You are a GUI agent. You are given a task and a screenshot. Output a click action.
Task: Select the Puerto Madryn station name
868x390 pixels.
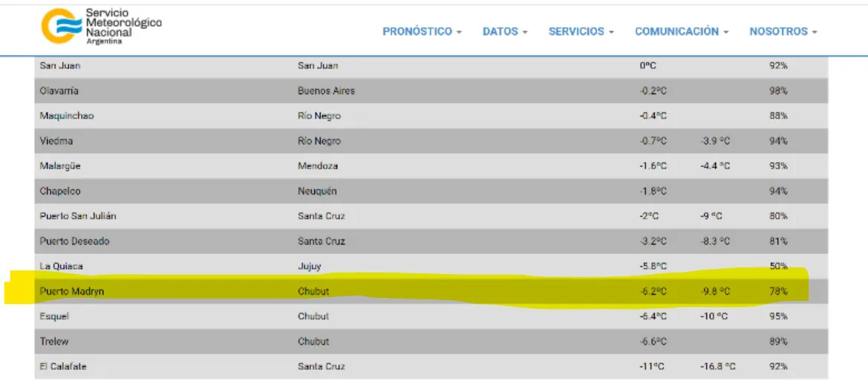point(71,291)
